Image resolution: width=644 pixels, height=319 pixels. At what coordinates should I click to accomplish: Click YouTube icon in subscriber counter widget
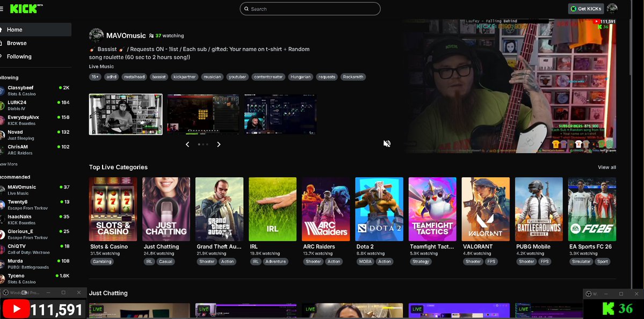click(x=16, y=309)
